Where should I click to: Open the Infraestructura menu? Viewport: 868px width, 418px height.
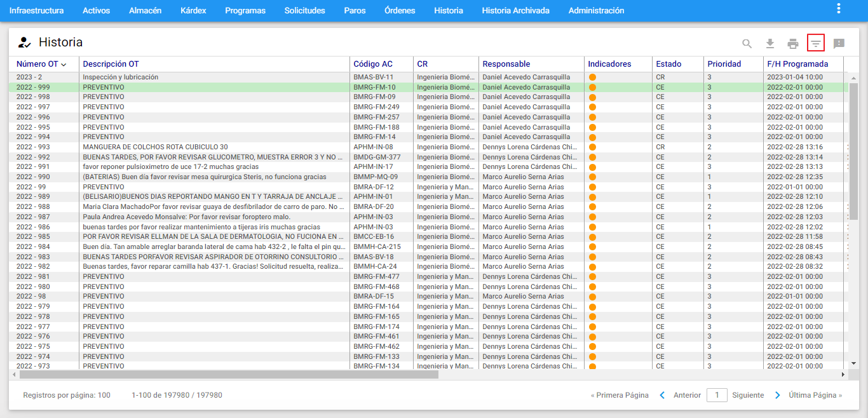point(36,11)
